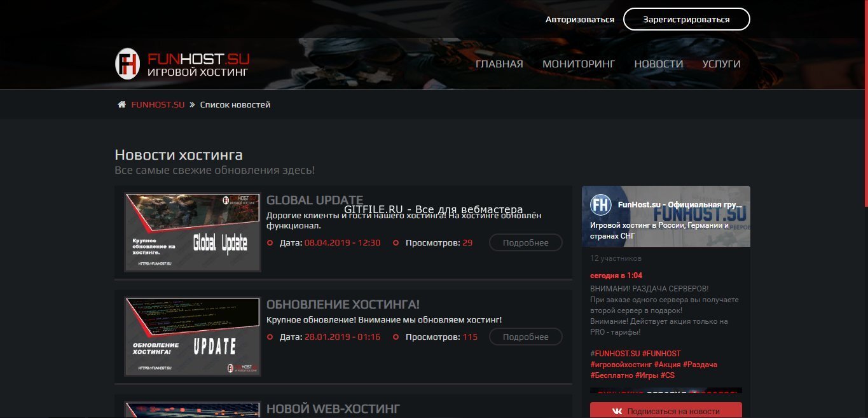Image resolution: width=868 pixels, height=418 pixels.
Task: Click the date 08.04.2019 - 12:30
Action: 342,242
